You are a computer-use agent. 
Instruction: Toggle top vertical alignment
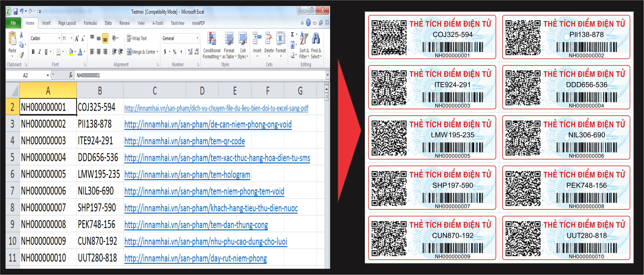[92, 37]
